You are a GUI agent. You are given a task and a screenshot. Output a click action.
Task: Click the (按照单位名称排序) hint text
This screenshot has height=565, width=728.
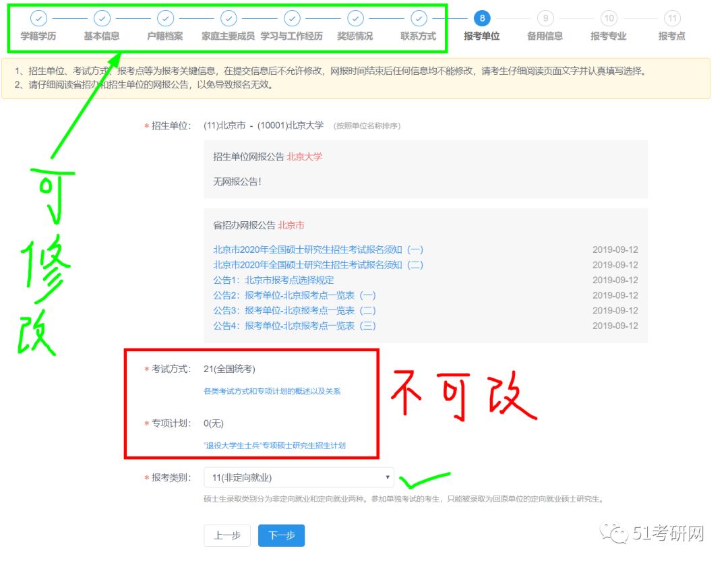(x=367, y=126)
